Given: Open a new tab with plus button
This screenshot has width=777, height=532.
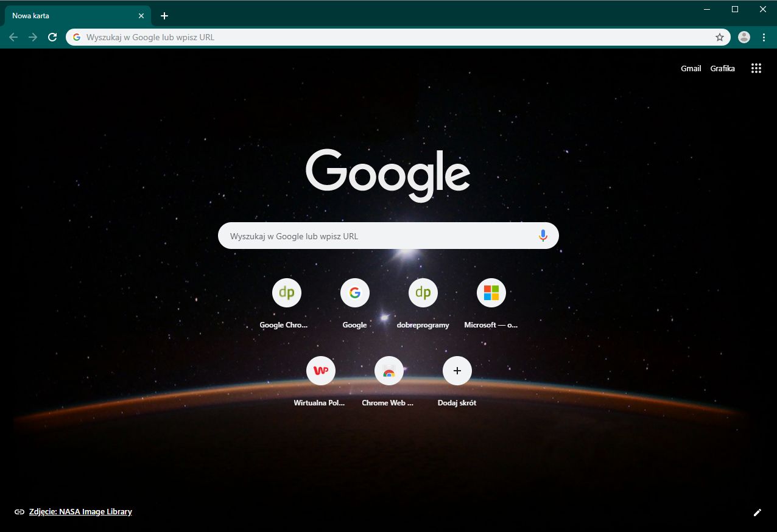Looking at the screenshot, I should tap(164, 16).
